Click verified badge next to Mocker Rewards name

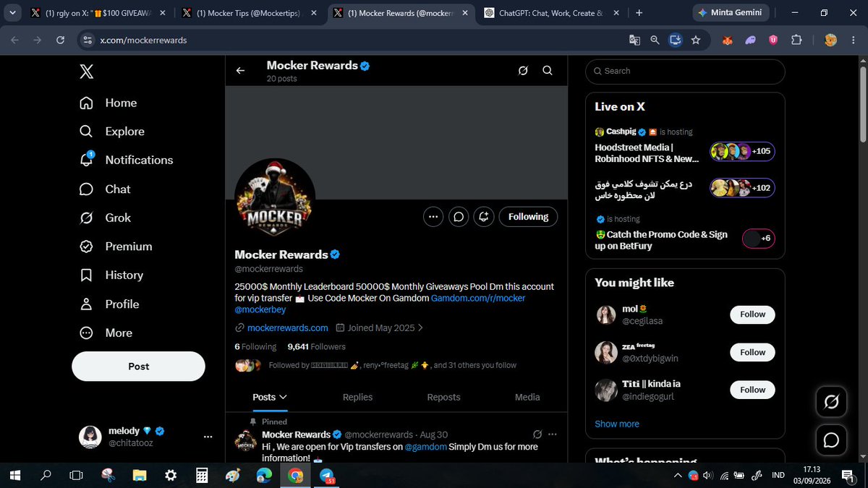point(336,254)
